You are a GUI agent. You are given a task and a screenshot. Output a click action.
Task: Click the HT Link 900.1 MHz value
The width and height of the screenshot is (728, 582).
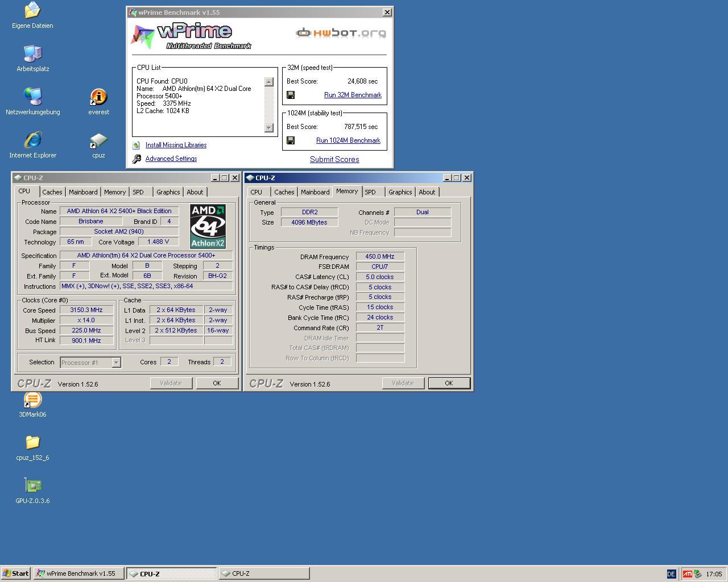(86, 340)
